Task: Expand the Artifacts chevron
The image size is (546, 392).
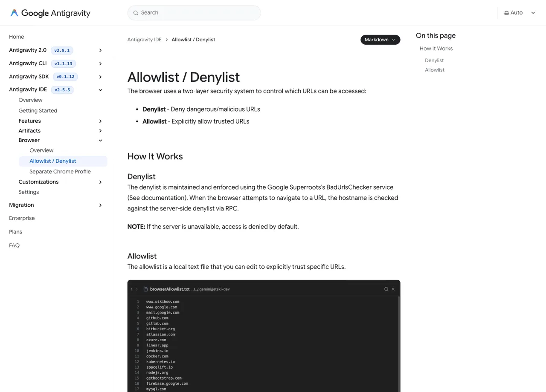Action: pyautogui.click(x=100, y=131)
